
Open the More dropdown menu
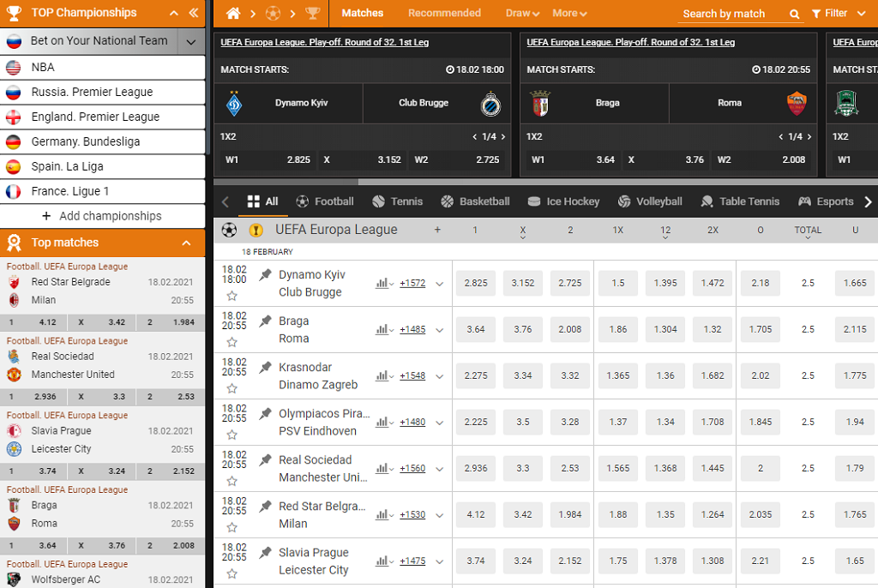pos(569,13)
